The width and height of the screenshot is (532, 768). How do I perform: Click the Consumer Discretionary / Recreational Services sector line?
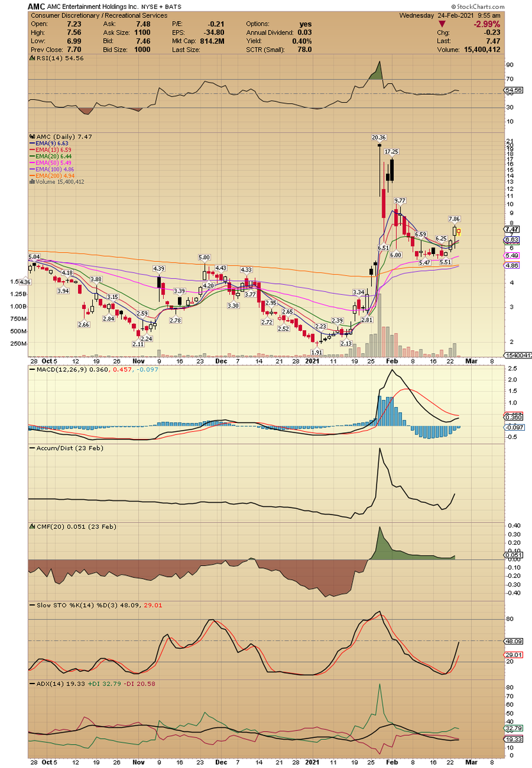point(99,15)
